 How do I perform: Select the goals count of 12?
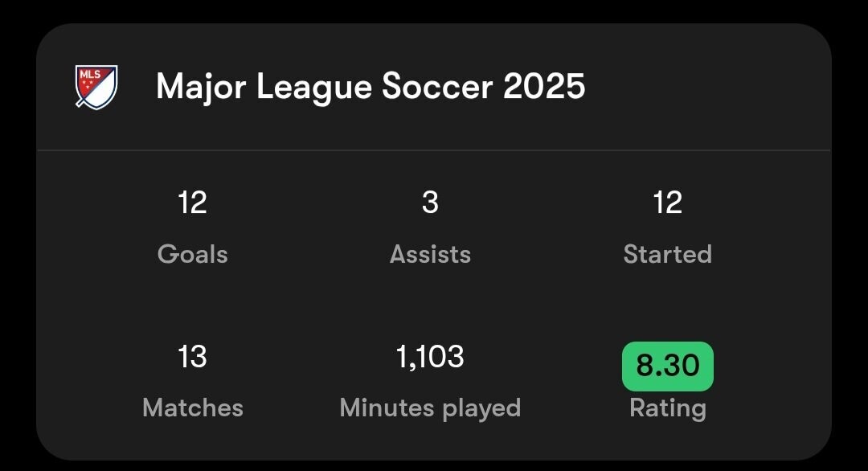tap(193, 203)
